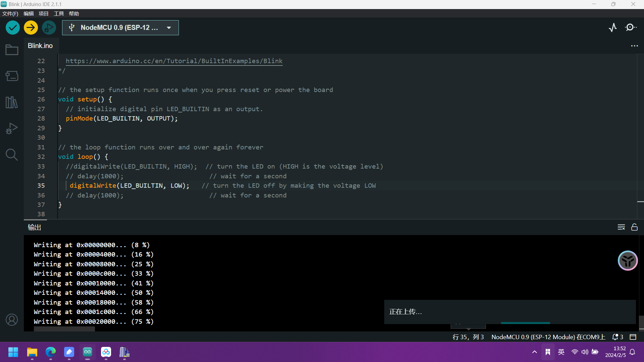Toggle the bottom panel layout icon
Viewport: 644px width, 362px height.
pyautogui.click(x=633, y=337)
